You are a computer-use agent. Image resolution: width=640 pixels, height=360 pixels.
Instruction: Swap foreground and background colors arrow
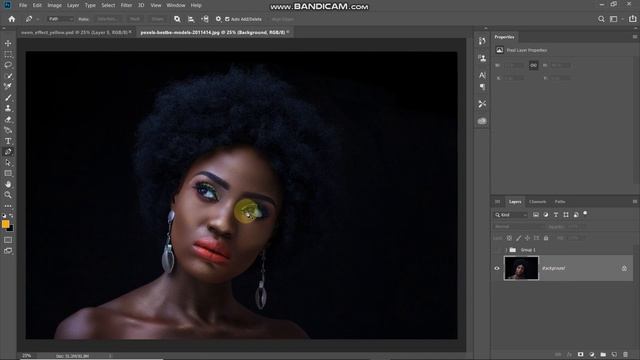[x=11, y=216]
